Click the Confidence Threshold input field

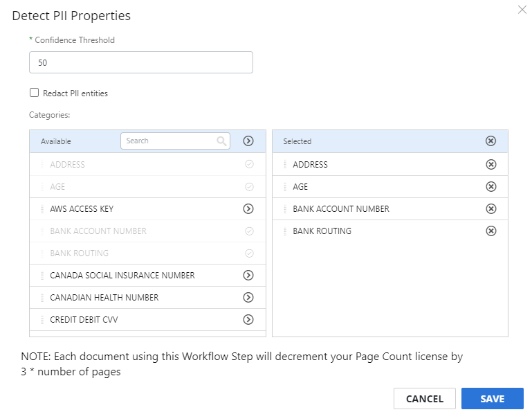(141, 62)
